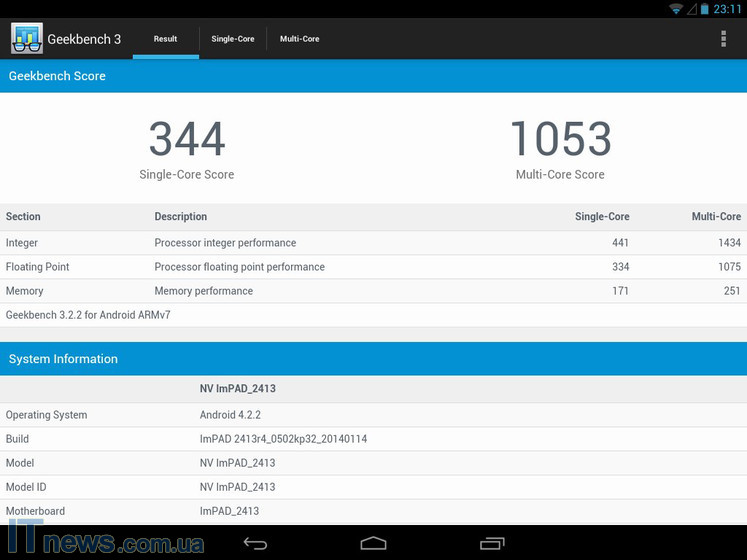Tap the Geekbench 3 app icon
Image resolution: width=747 pixels, height=560 pixels.
point(26,39)
